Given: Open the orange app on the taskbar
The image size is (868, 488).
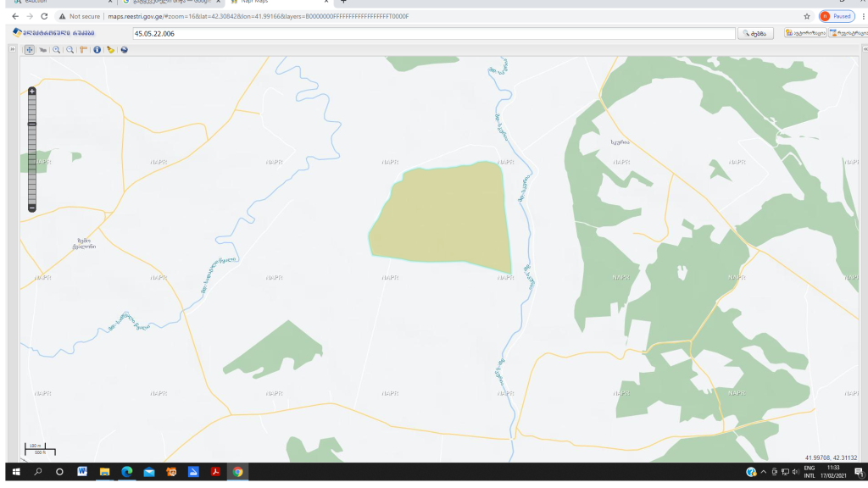Looking at the screenshot, I should coord(171,472).
